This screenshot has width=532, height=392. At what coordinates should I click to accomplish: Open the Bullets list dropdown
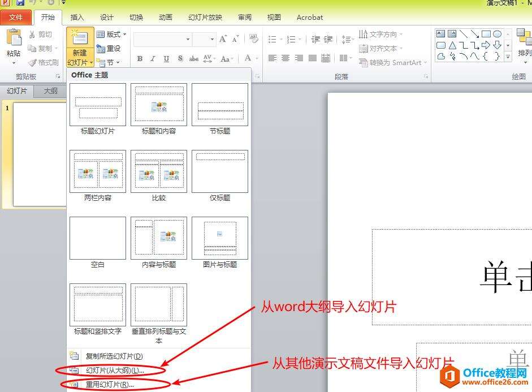275,40
